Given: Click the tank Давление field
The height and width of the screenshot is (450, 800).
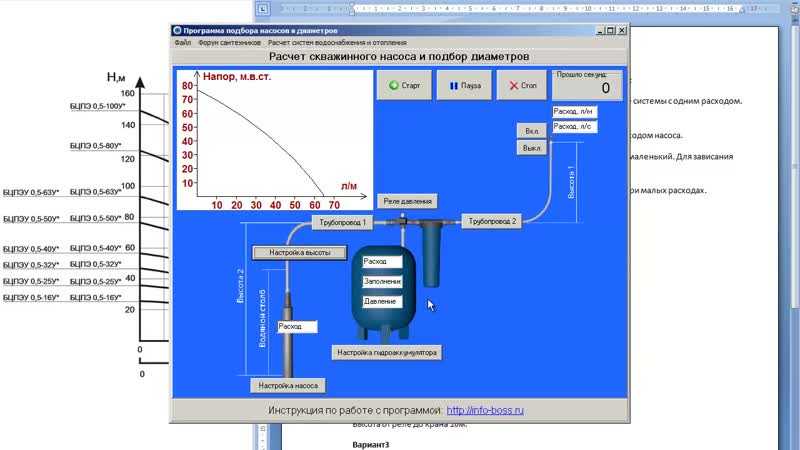Looking at the screenshot, I should pos(382,302).
